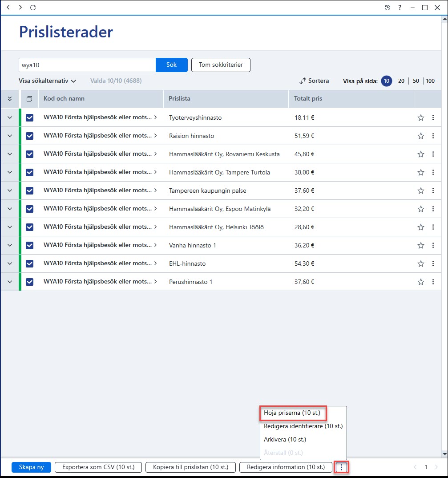Show 50 rows per page
The width and height of the screenshot is (448, 478).
416,81
